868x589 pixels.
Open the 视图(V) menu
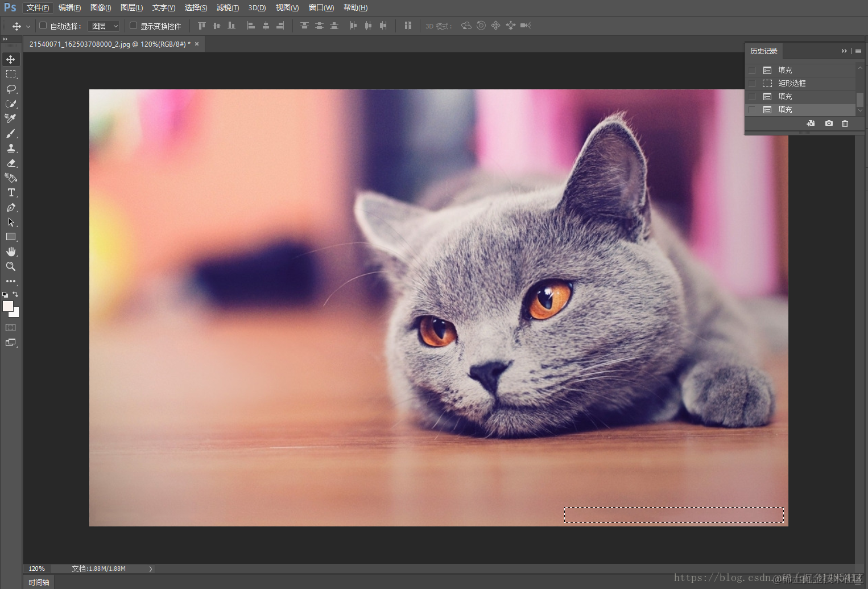coord(287,7)
